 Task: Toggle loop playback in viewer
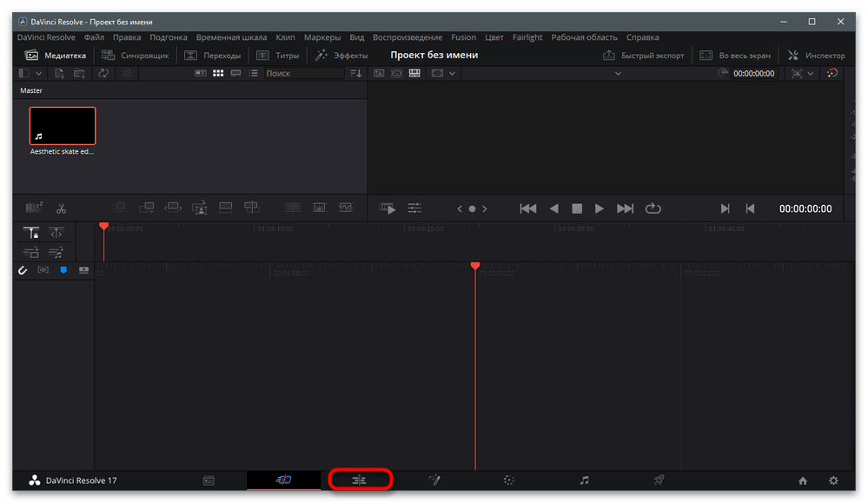click(x=653, y=208)
